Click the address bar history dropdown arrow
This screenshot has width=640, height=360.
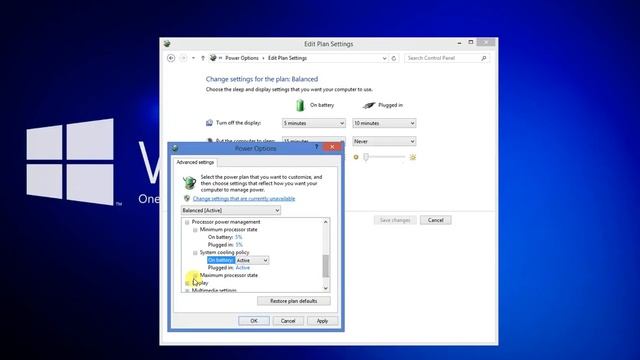click(384, 58)
